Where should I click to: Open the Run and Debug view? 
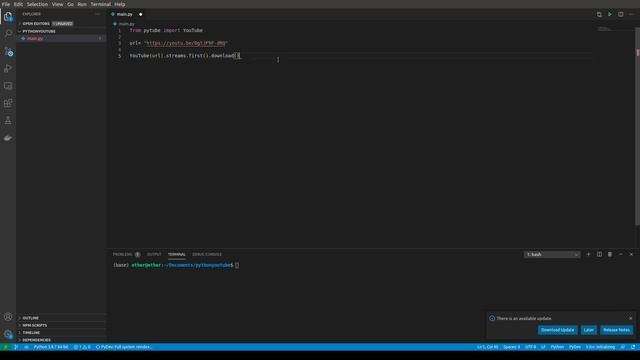[x=8, y=69]
